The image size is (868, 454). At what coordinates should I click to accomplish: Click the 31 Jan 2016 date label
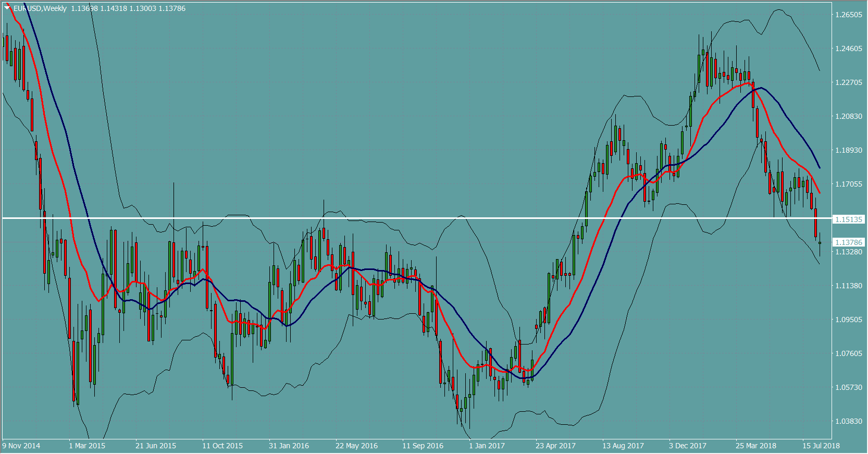tap(289, 446)
